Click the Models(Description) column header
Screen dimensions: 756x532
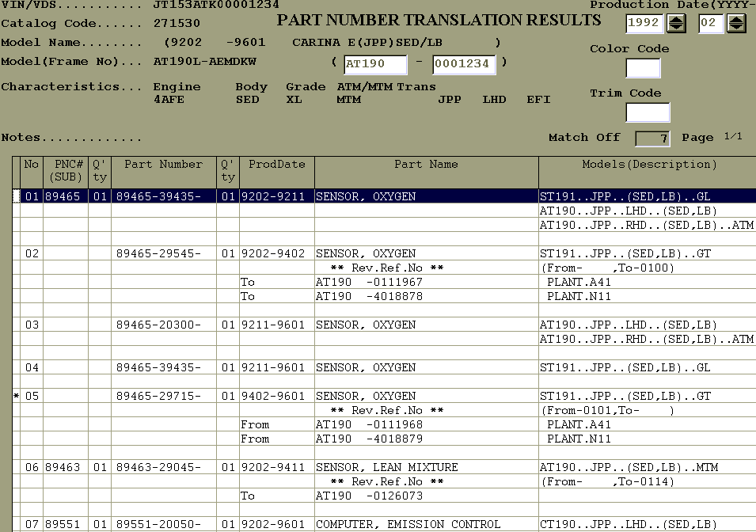649,172
